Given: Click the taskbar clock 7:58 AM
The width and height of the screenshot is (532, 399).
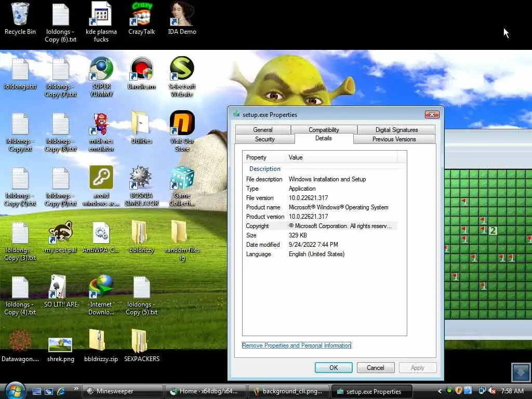Looking at the screenshot, I should point(512,391).
